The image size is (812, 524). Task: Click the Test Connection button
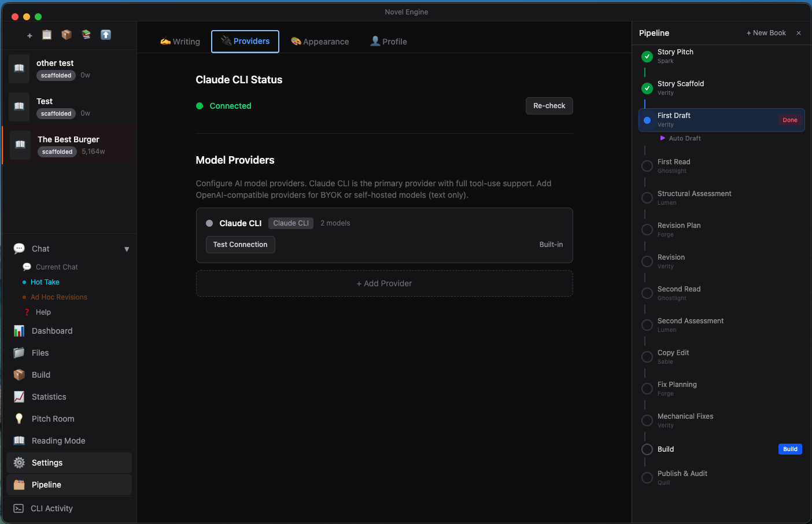[241, 245]
